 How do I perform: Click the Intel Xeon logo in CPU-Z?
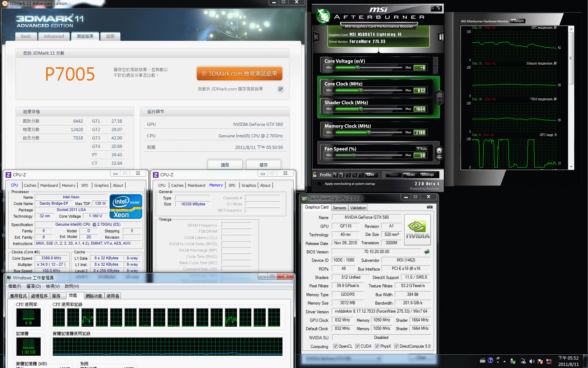126,207
